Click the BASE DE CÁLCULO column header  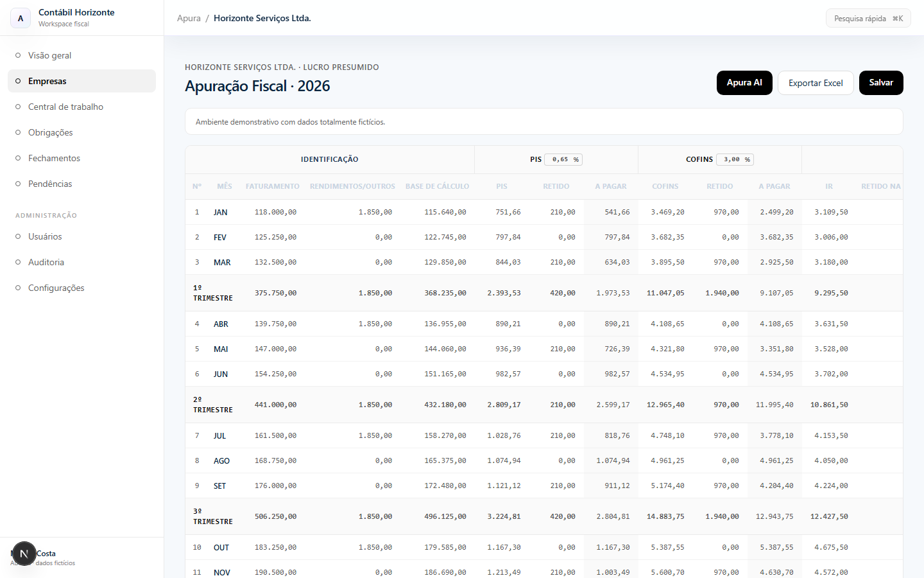coord(437,186)
